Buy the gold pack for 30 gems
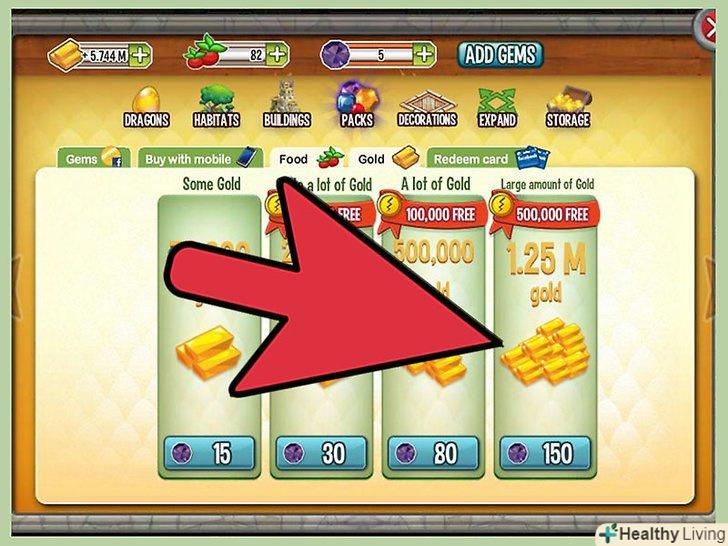Screen dimensions: 728x546 (x=321, y=453)
